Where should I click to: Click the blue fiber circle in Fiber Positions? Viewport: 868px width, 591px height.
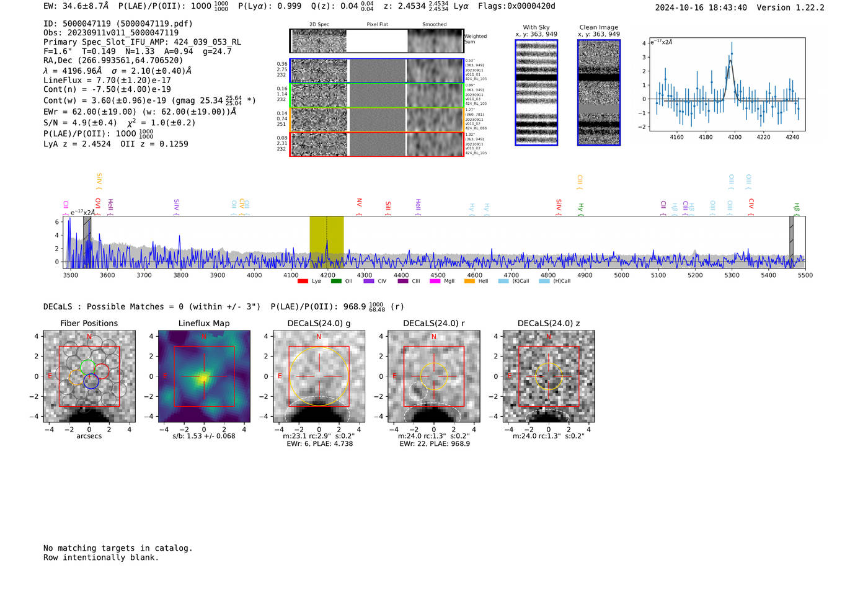pyautogui.click(x=91, y=381)
